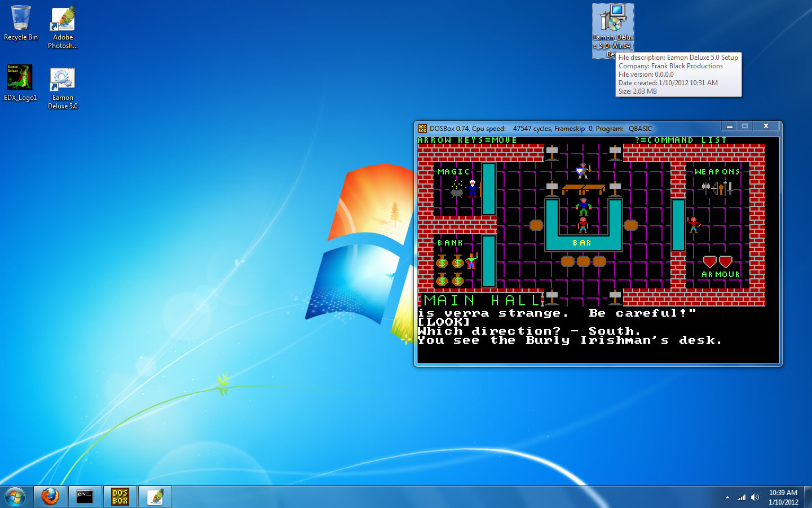The width and height of the screenshot is (812, 508).
Task: Select the EDX_Logo1 file on the desktop
Action: [20, 83]
